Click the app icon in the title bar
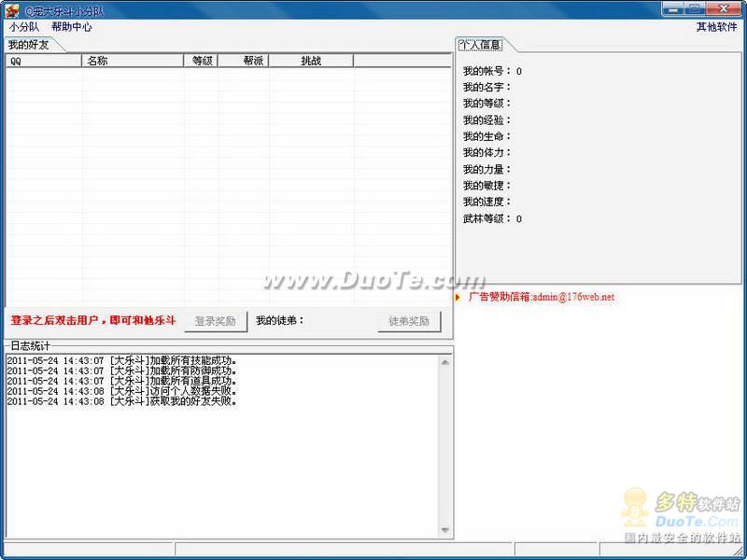Viewport: 747px width, 560px height. coord(11,10)
